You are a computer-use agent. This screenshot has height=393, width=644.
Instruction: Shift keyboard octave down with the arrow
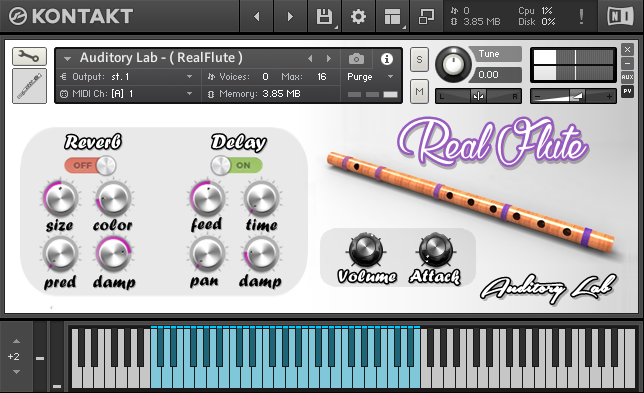pyautogui.click(x=16, y=372)
